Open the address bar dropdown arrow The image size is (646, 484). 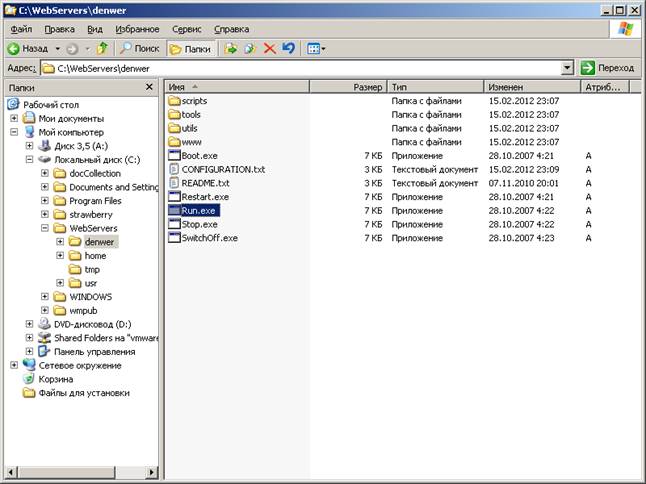coord(567,68)
